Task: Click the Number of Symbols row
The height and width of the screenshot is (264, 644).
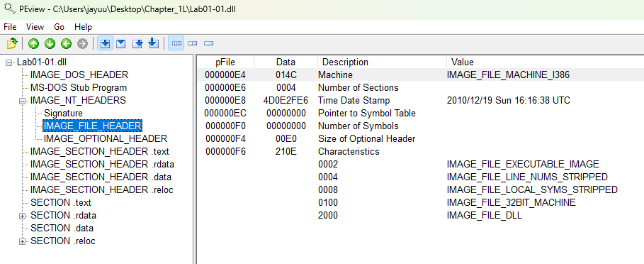Action: tap(421, 126)
